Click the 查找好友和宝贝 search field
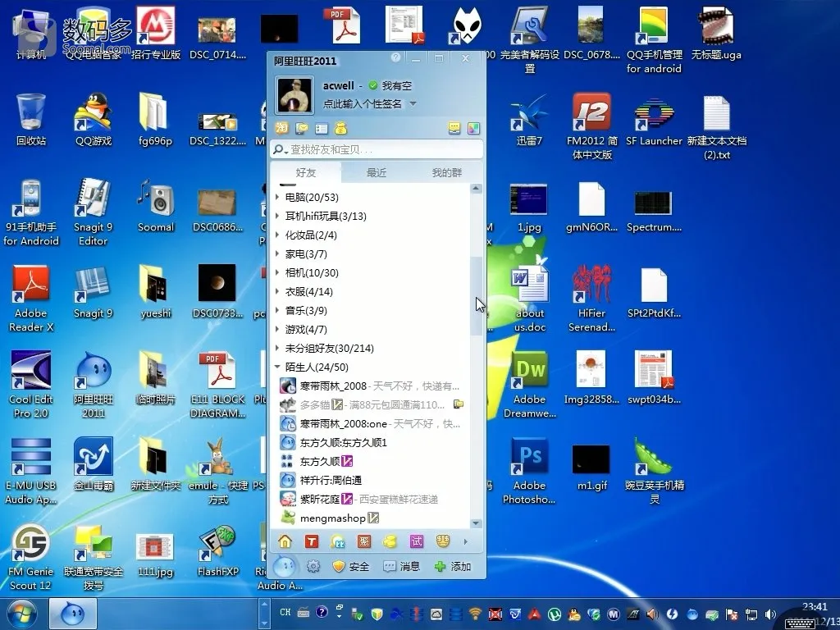 point(377,149)
